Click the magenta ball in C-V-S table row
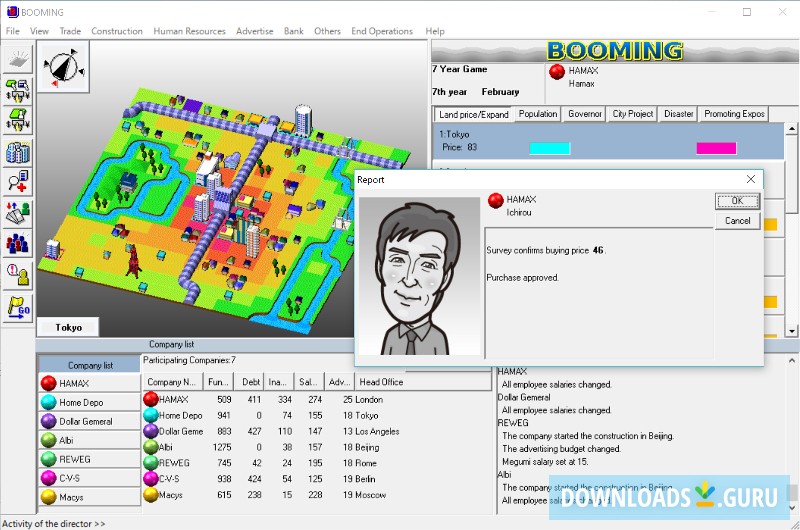 [151, 478]
